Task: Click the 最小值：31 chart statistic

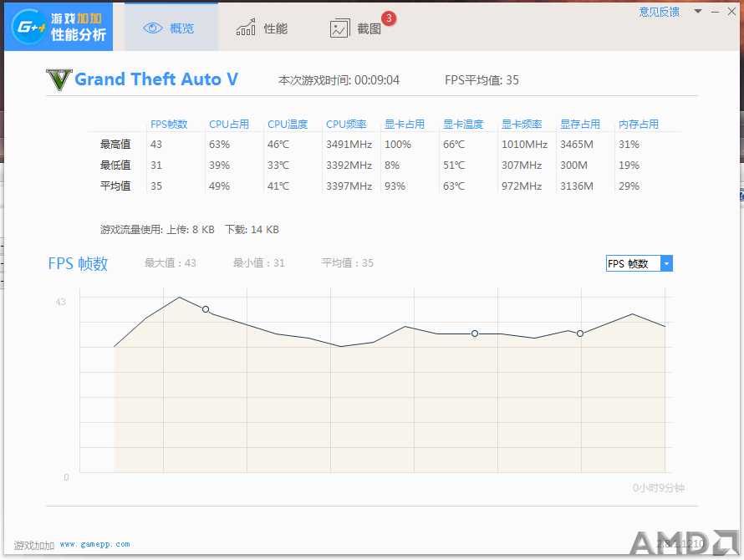Action: click(x=259, y=263)
